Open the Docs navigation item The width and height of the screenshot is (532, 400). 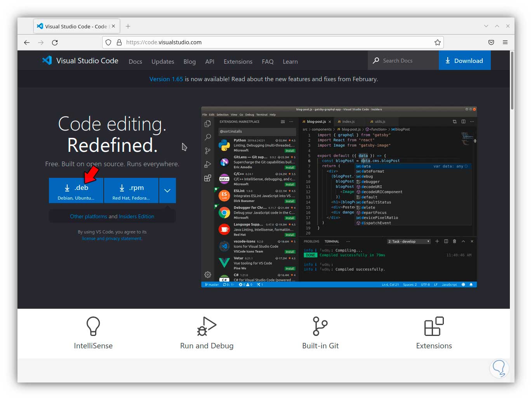[135, 61]
